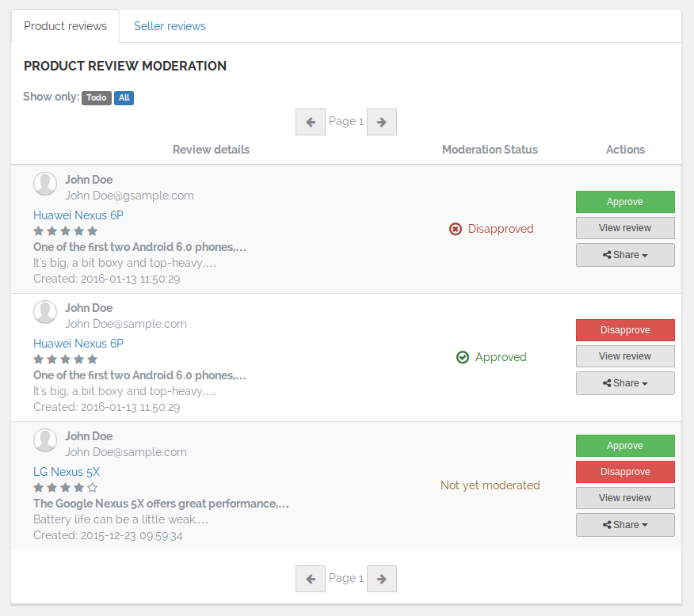Click bottom pagination previous arrow
Image resolution: width=694 pixels, height=616 pixels.
point(311,579)
